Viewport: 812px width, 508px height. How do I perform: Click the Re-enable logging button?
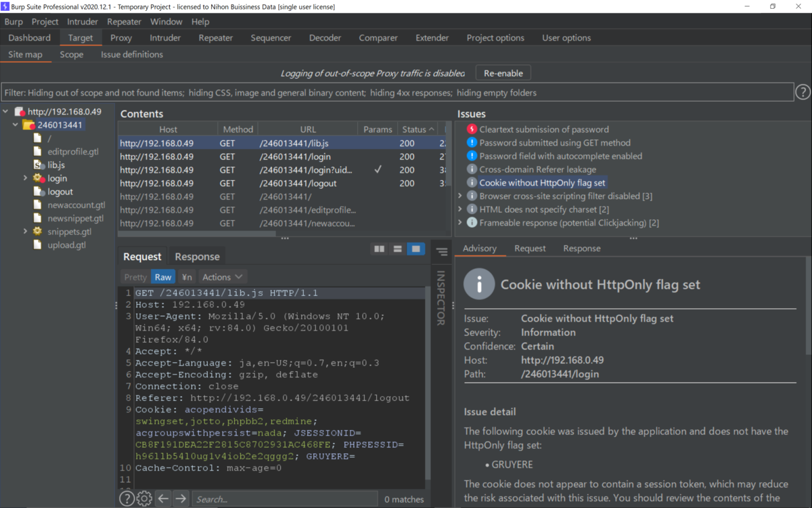[x=503, y=73]
